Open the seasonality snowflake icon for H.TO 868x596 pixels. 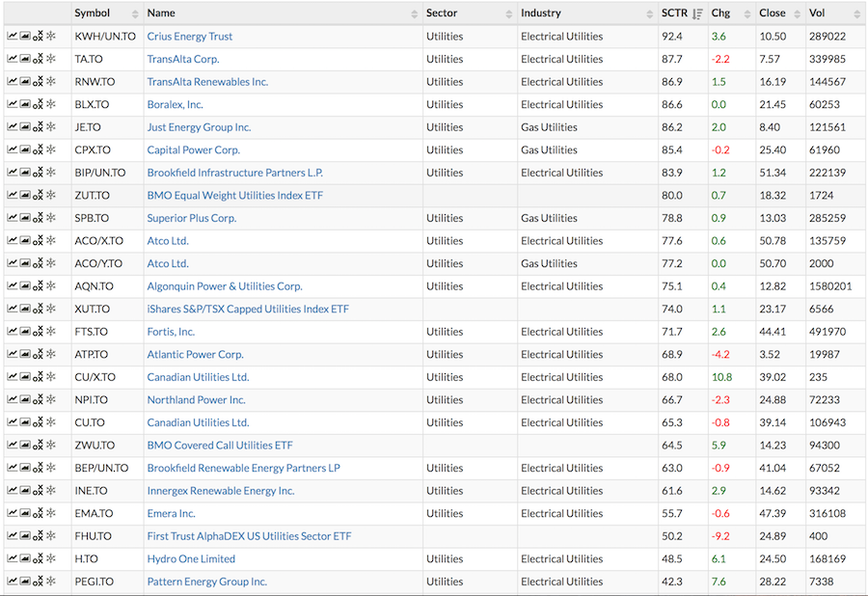point(51,557)
